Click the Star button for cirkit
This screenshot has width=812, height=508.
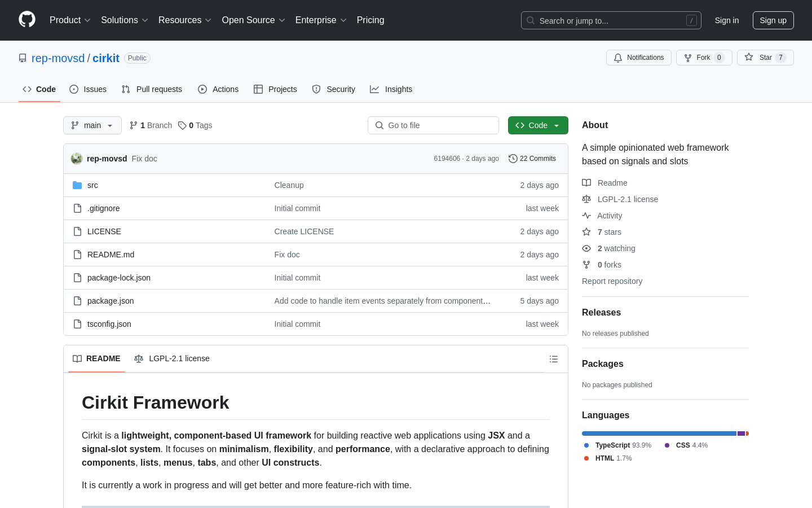click(765, 58)
